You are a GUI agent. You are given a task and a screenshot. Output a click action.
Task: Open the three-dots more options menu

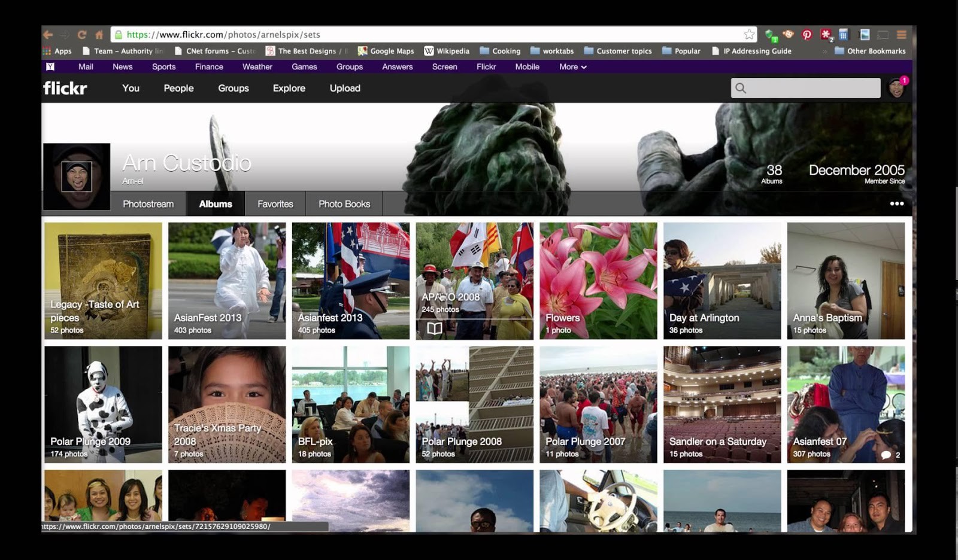pos(896,204)
